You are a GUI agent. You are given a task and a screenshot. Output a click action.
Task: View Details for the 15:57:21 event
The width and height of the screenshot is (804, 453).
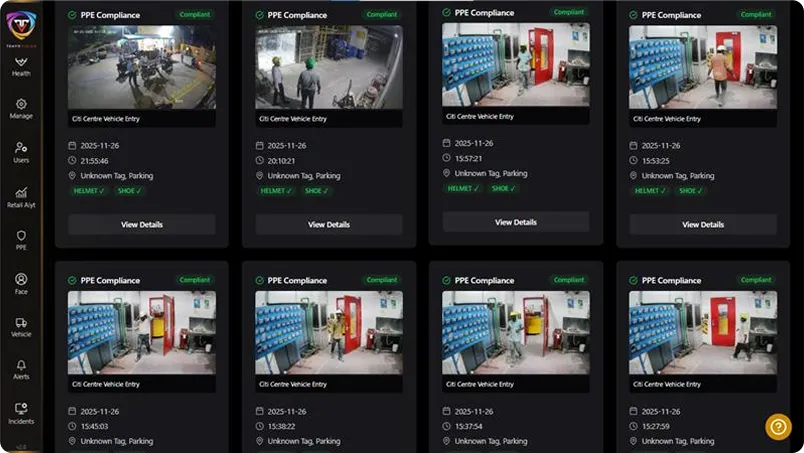point(516,222)
